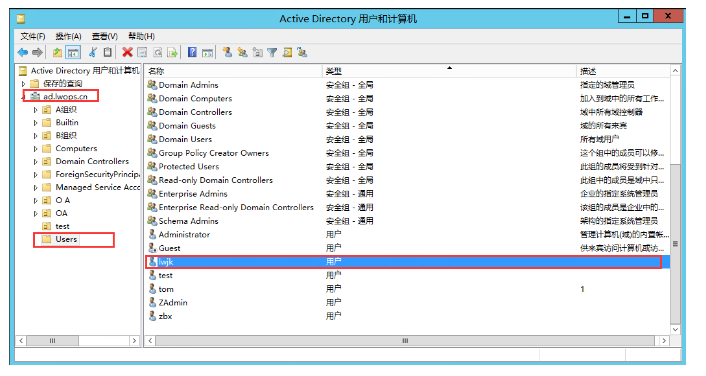
Task: Select the Domain Guests group row
Action: coord(407,126)
